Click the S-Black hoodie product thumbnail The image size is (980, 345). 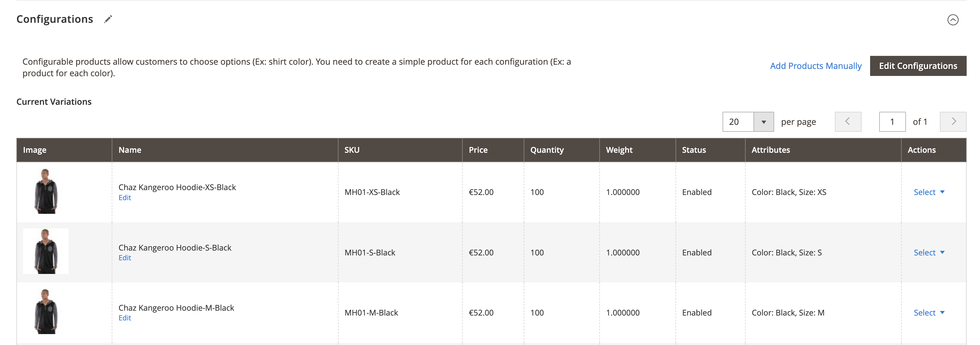tap(46, 251)
